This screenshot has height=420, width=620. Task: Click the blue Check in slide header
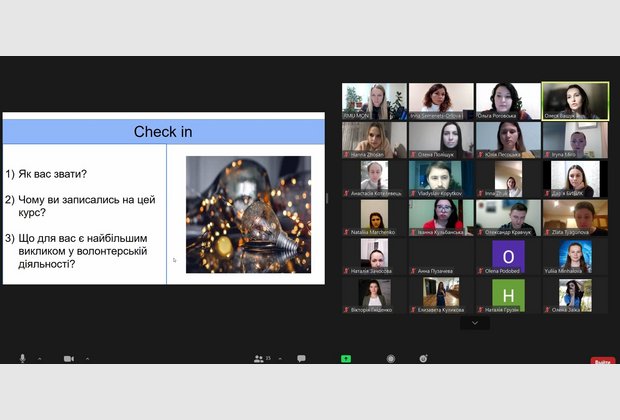(x=163, y=132)
